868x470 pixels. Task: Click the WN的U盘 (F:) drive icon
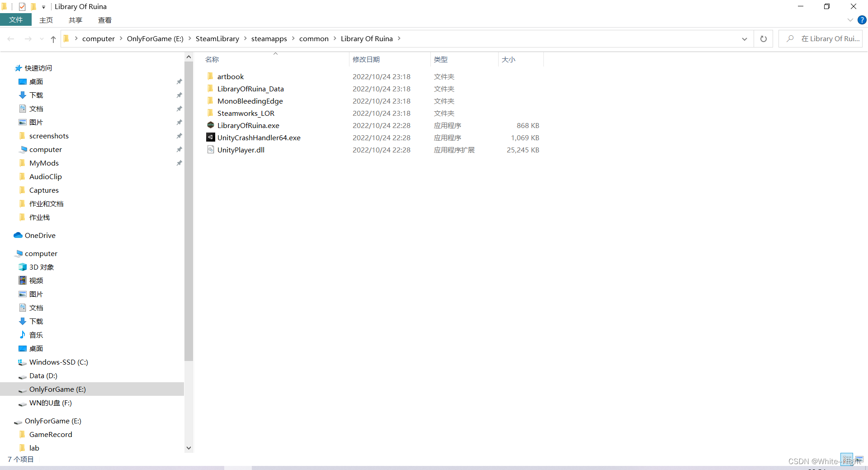click(22, 403)
